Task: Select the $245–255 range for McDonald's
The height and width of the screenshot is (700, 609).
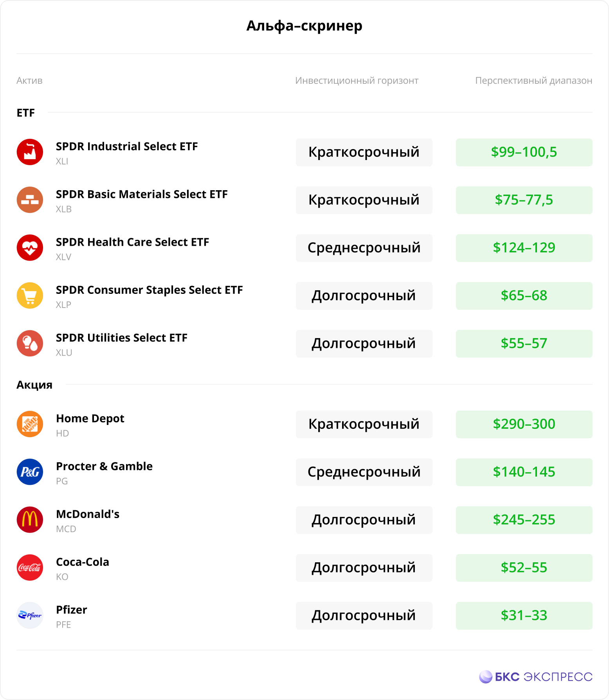Action: click(x=524, y=520)
